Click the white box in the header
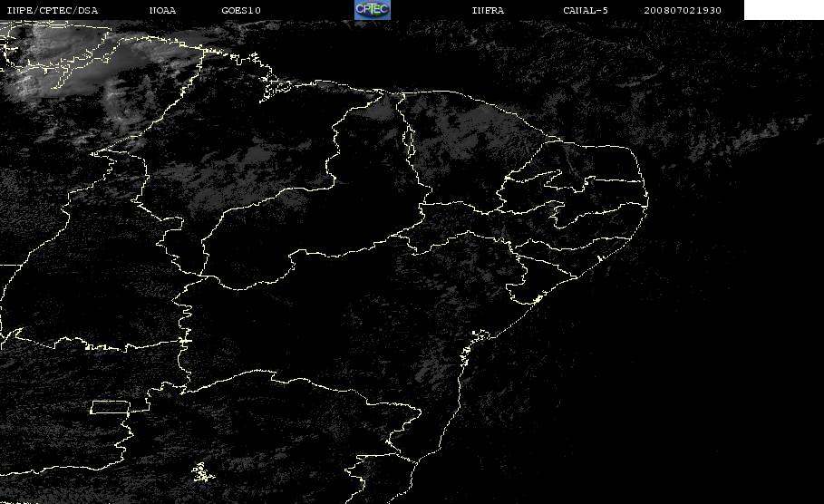 click(783, 10)
